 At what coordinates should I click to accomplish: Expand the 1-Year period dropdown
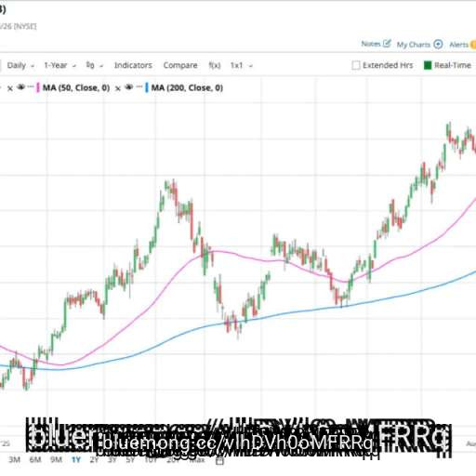coord(59,65)
